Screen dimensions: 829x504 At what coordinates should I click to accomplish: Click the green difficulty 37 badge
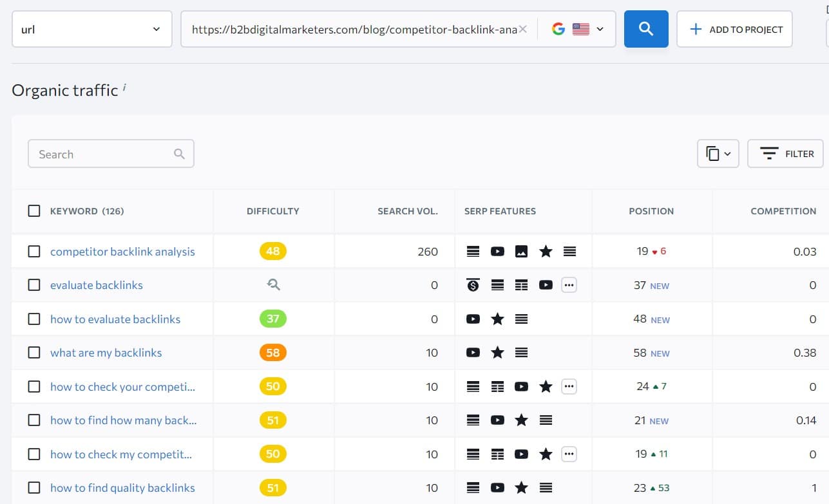[273, 319]
